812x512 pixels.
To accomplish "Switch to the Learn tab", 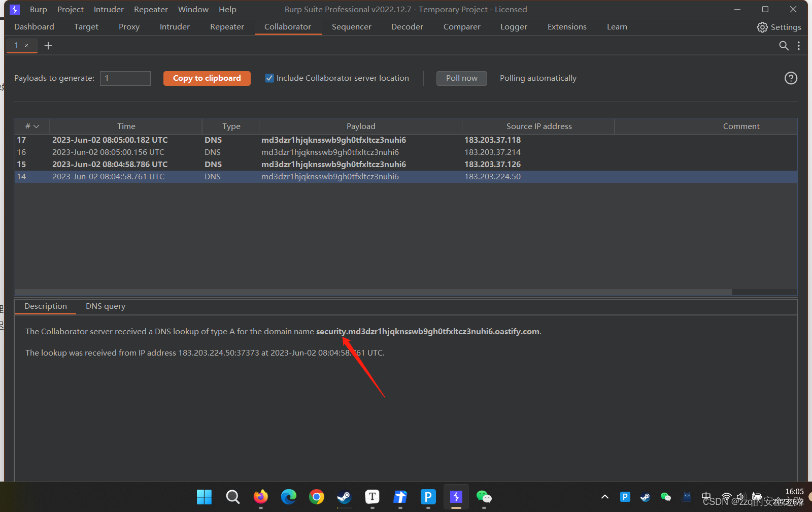I will [617, 27].
